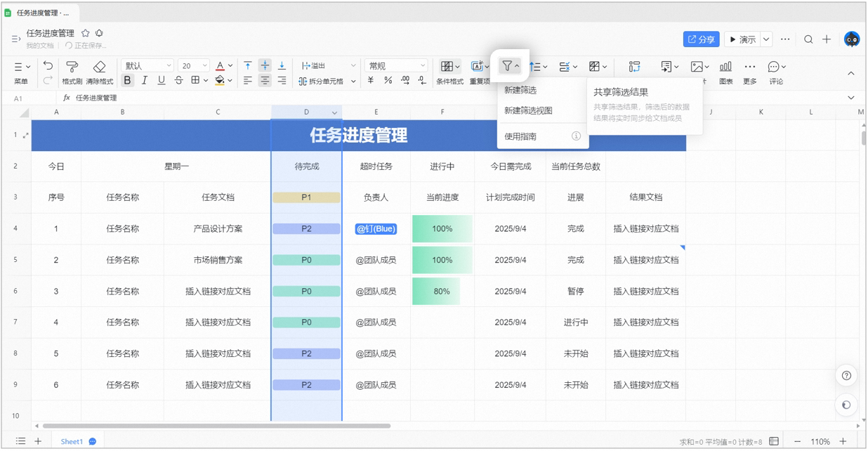Image resolution: width=868 pixels, height=451 pixels.
Task: Toggle bold formatting button
Action: click(x=127, y=81)
